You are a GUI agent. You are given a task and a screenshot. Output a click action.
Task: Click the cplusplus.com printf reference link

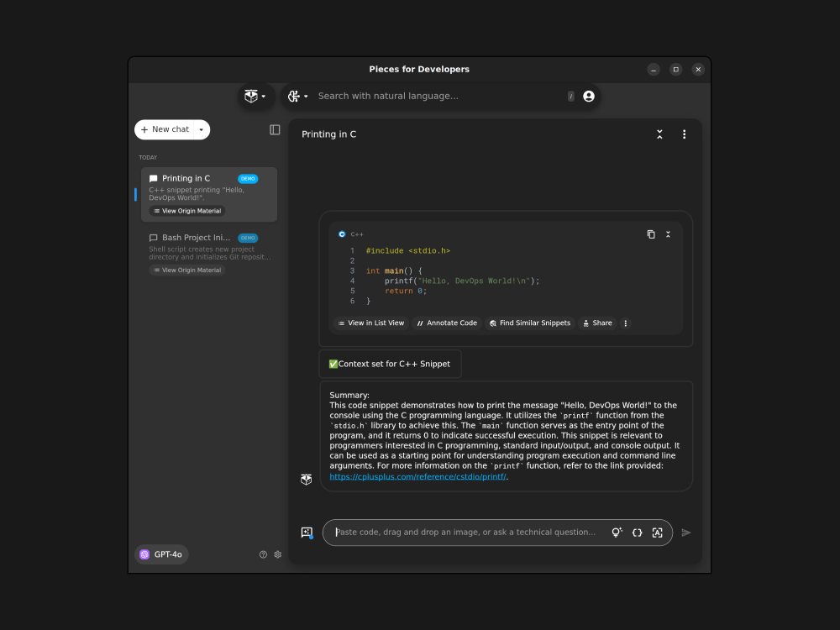point(417,476)
